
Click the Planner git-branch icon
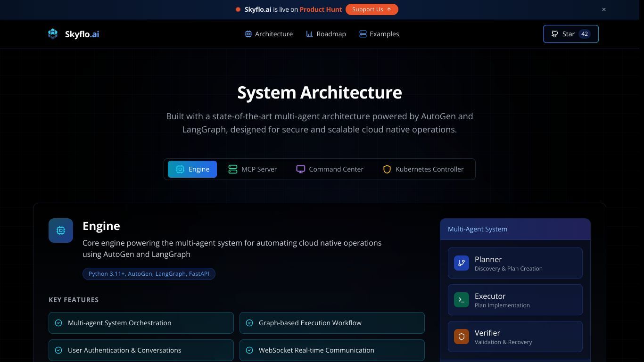(462, 263)
